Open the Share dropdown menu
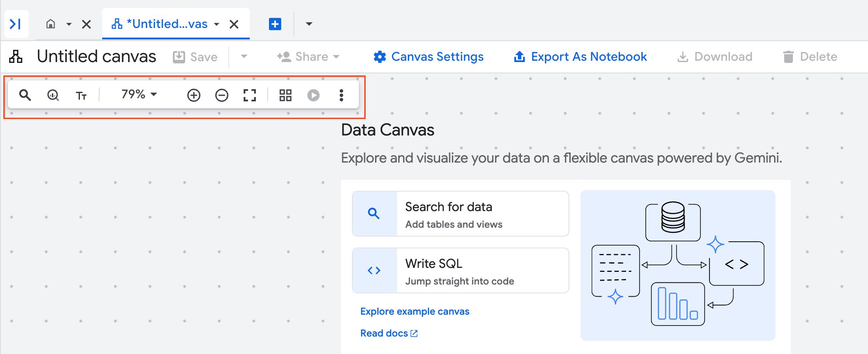868x354 pixels. click(309, 57)
